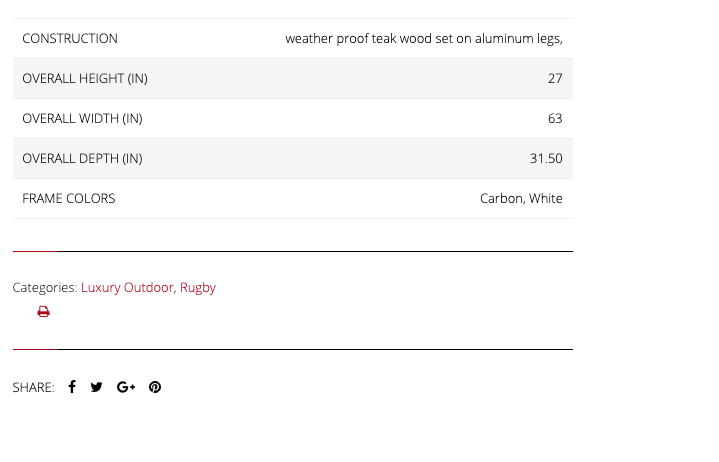Click the OVERALL HEIGHT (IN) label
This screenshot has width=719, height=462.
click(85, 78)
